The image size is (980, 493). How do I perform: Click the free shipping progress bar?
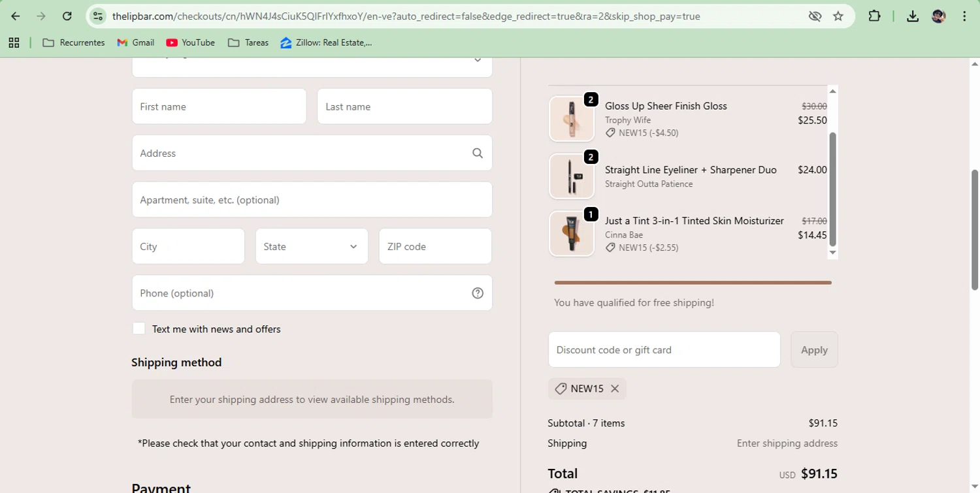click(x=693, y=283)
